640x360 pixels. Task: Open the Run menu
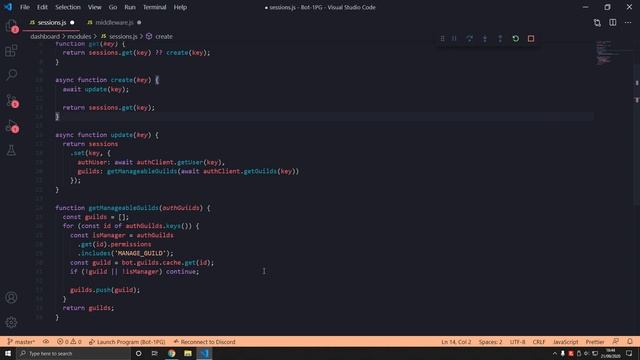[130, 7]
